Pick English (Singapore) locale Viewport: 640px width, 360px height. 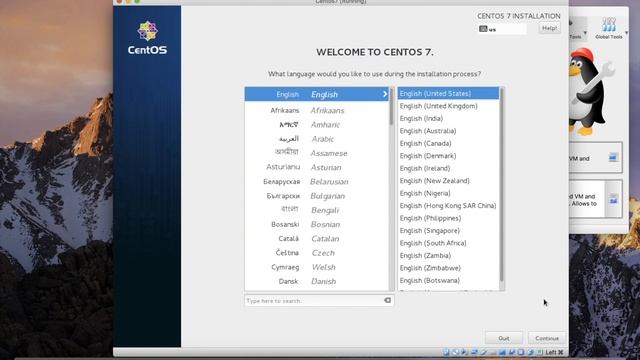coord(449,230)
